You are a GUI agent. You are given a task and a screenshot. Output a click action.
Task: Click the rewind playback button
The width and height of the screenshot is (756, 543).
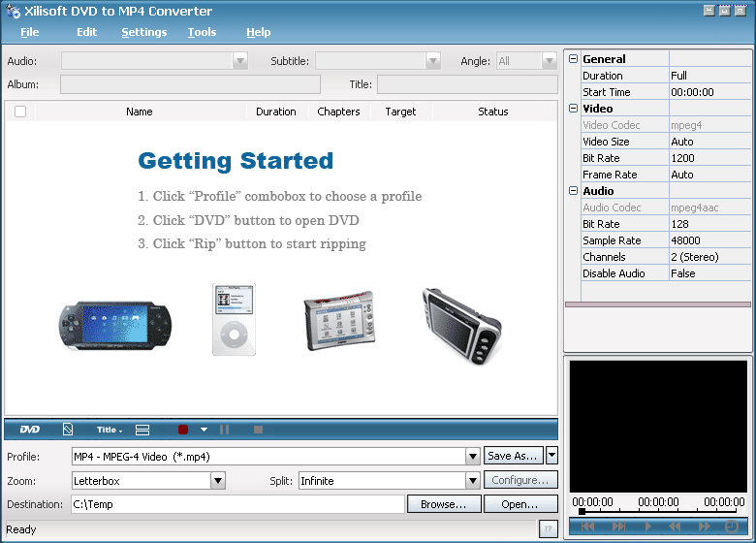tap(675, 527)
